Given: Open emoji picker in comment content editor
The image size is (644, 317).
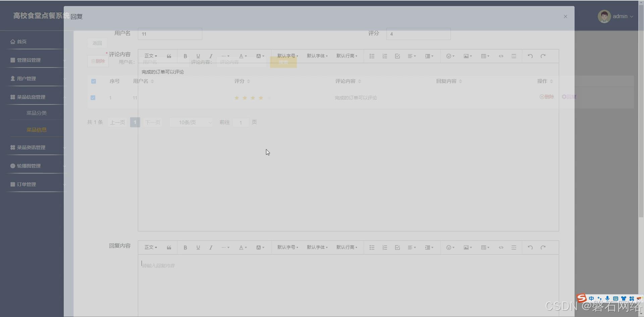Looking at the screenshot, I should click(x=450, y=56).
